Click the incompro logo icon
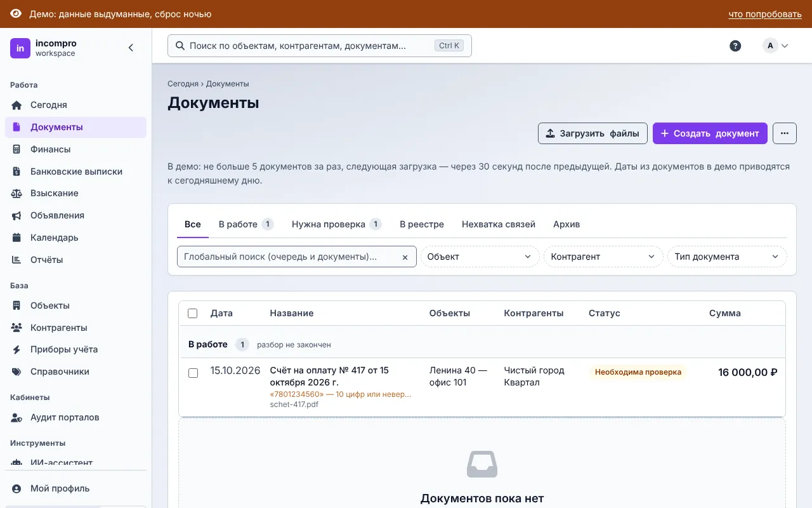812x508 pixels. click(x=20, y=48)
